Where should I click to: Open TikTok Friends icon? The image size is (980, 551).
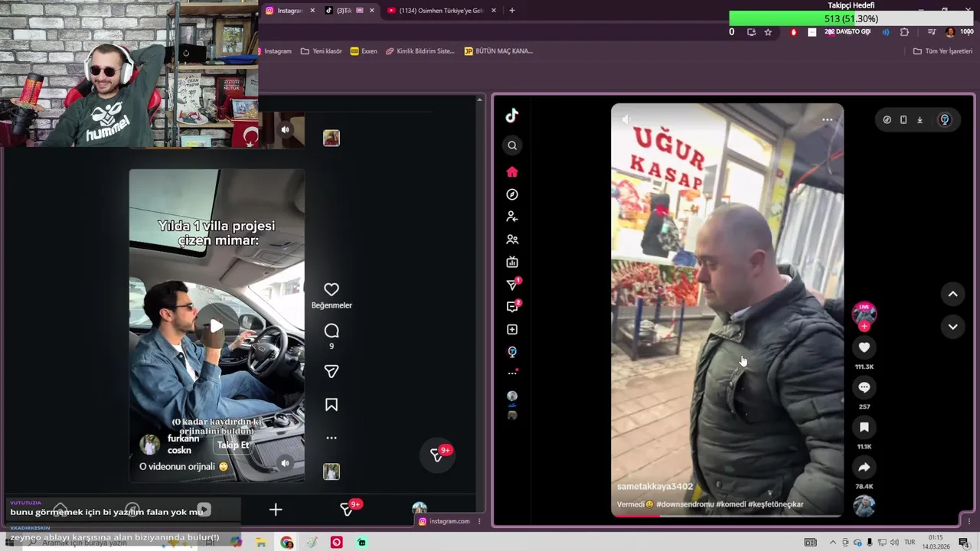pos(512,240)
